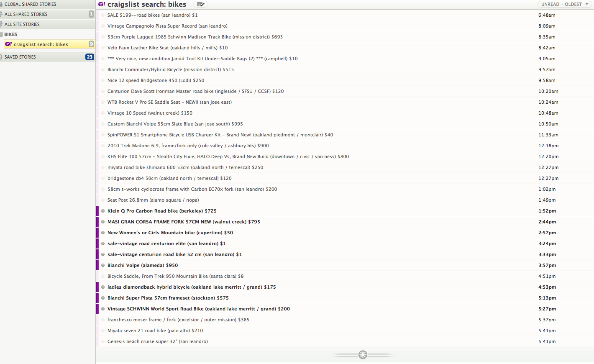Open sale-vintage centurion road bike 52 cm title

[174, 254]
